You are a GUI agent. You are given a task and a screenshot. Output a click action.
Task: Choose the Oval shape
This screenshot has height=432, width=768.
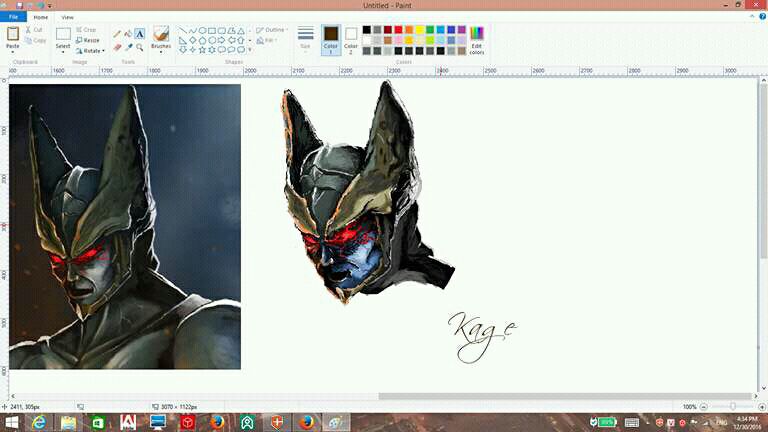point(202,30)
